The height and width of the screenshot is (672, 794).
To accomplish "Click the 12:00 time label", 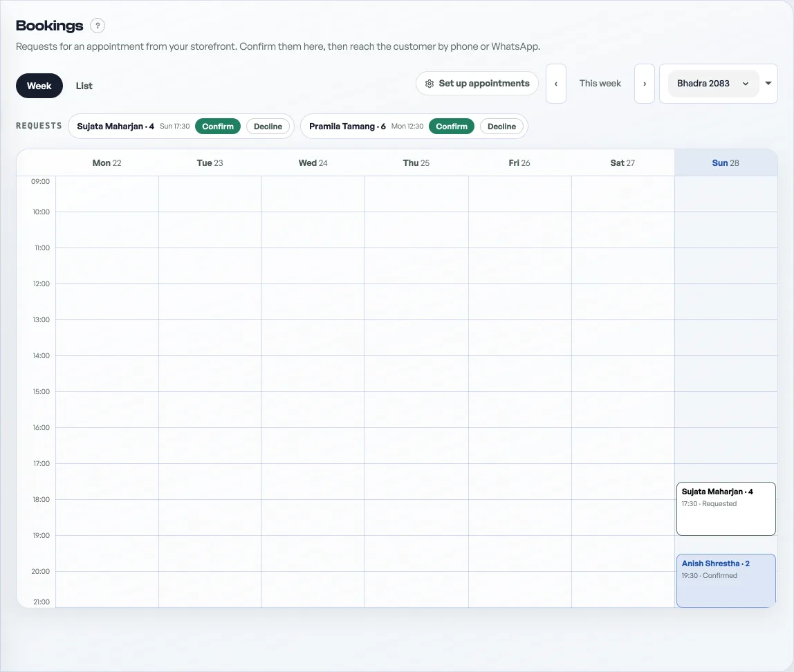I will point(41,284).
